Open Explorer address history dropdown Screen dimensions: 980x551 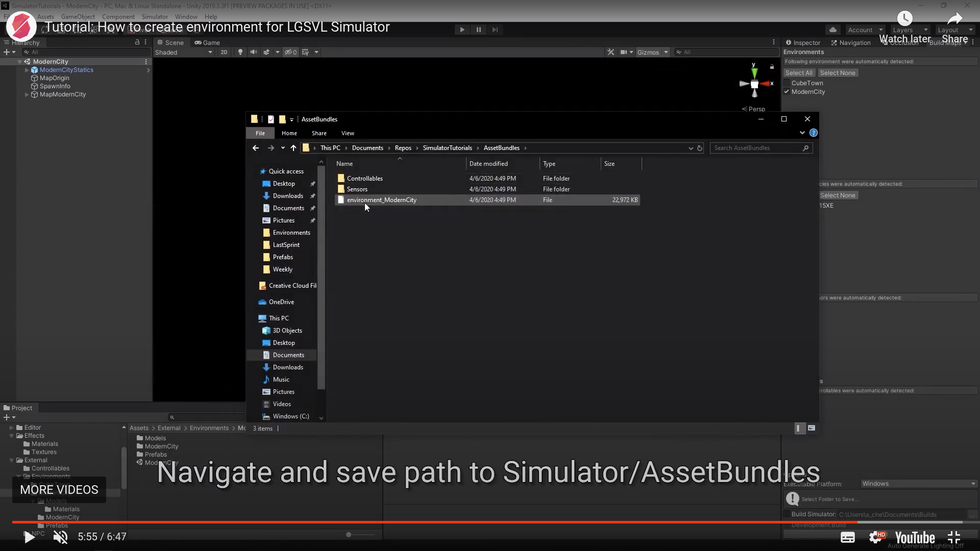(691, 148)
